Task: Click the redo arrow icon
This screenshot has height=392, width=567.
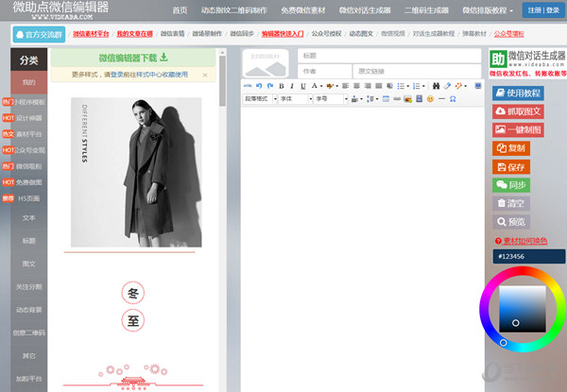Action: coord(270,86)
